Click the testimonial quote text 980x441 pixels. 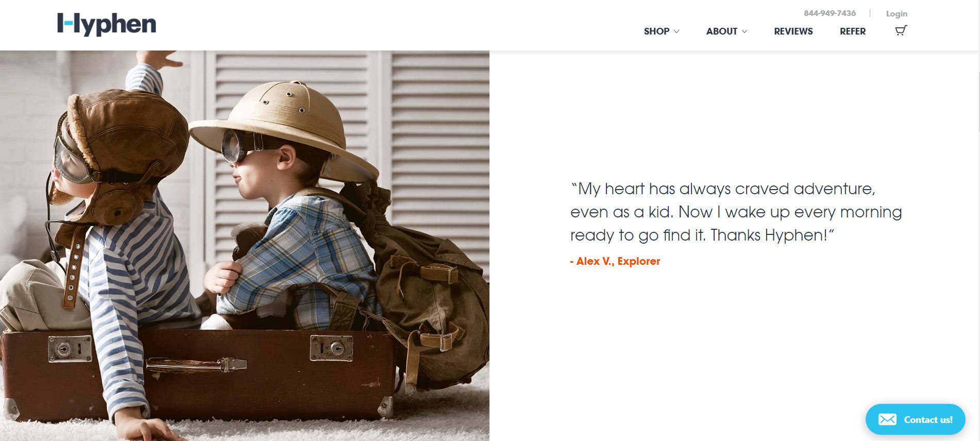[x=736, y=212]
